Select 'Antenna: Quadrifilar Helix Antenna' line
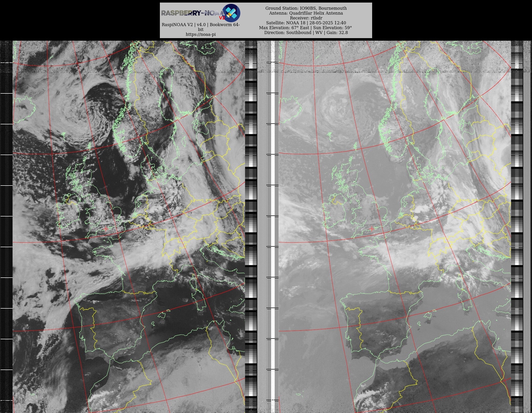532x413 pixels. click(x=306, y=13)
